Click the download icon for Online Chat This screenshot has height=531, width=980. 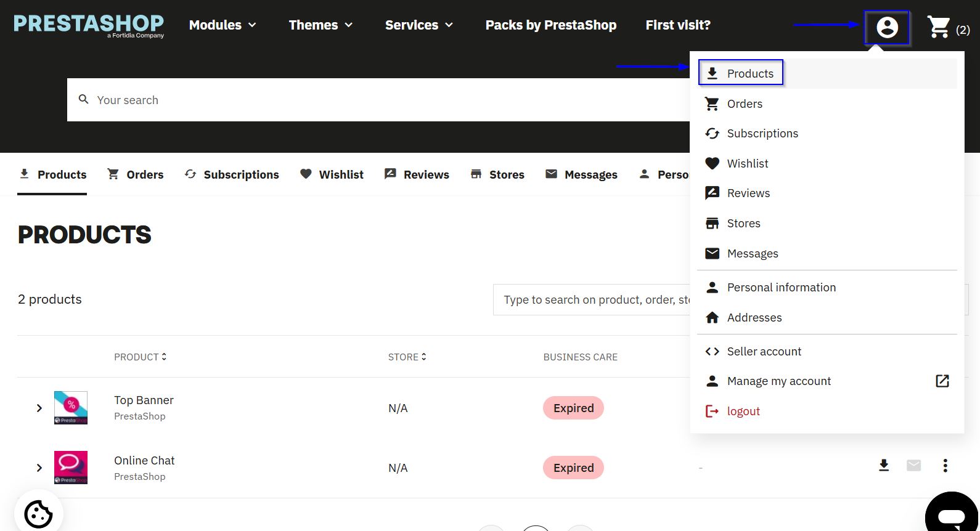(883, 466)
